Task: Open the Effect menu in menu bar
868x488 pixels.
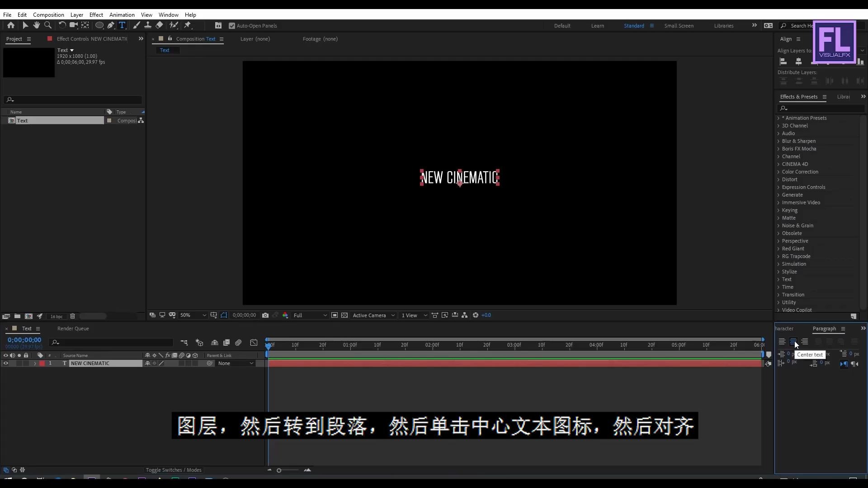Action: tap(96, 14)
